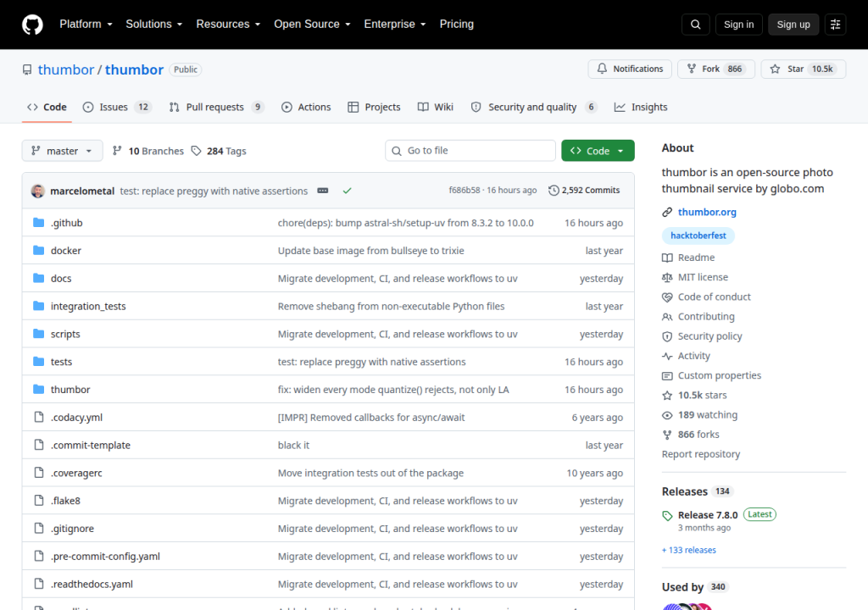Open the Insights tab
The height and width of the screenshot is (610, 868).
pos(641,107)
